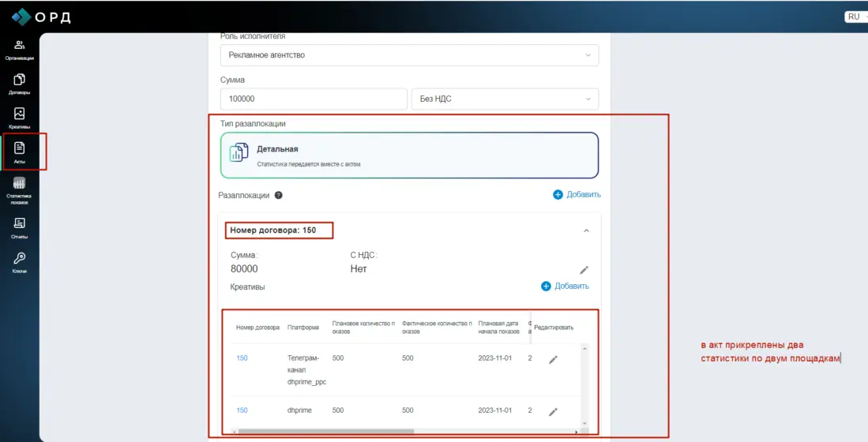Click Добавить next to Разаллокации
The height and width of the screenshot is (442, 868).
click(x=577, y=194)
